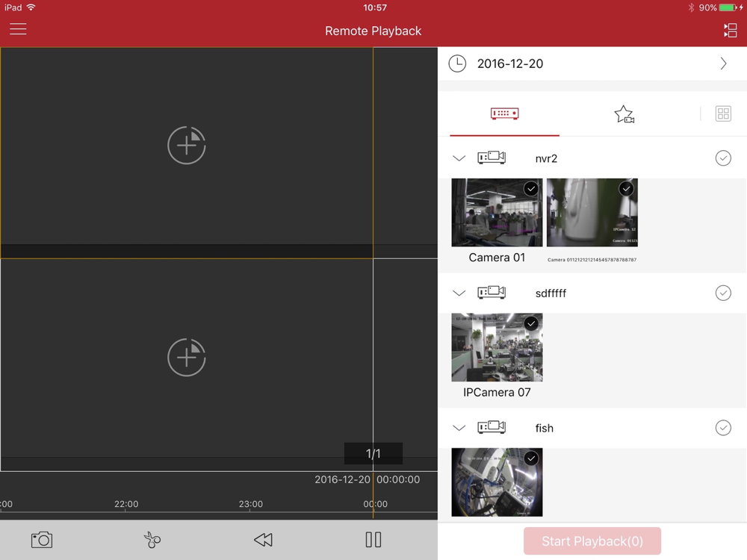Screen dimensions: 747x560
Task: Open the hamburger menu
Action: [18, 29]
